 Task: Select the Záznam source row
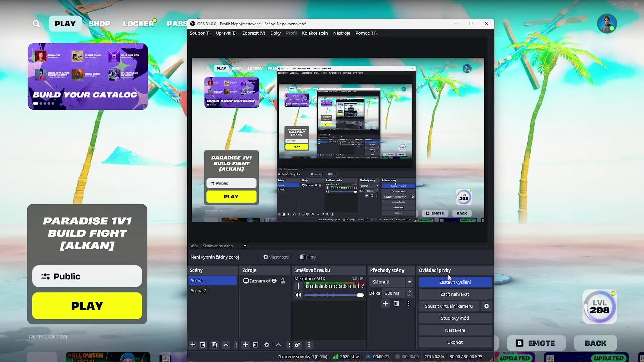[x=264, y=281]
